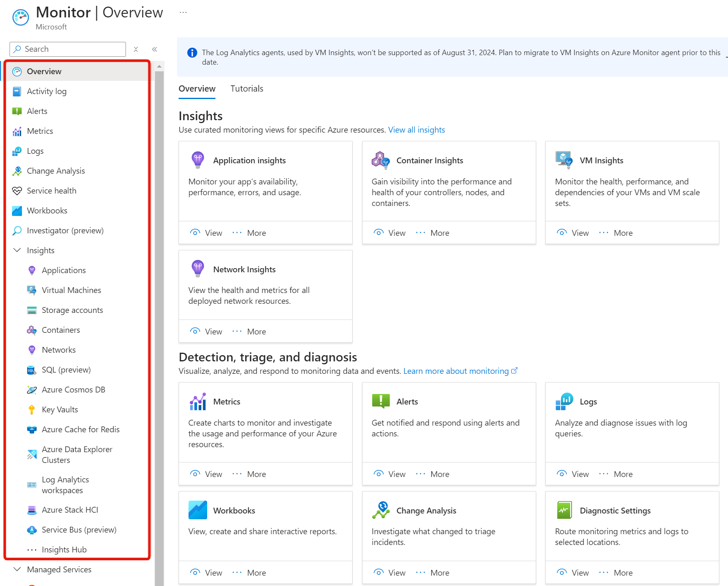The width and height of the screenshot is (728, 586).
Task: Click the Overview gauge icon in sidebar
Action: pyautogui.click(x=17, y=71)
